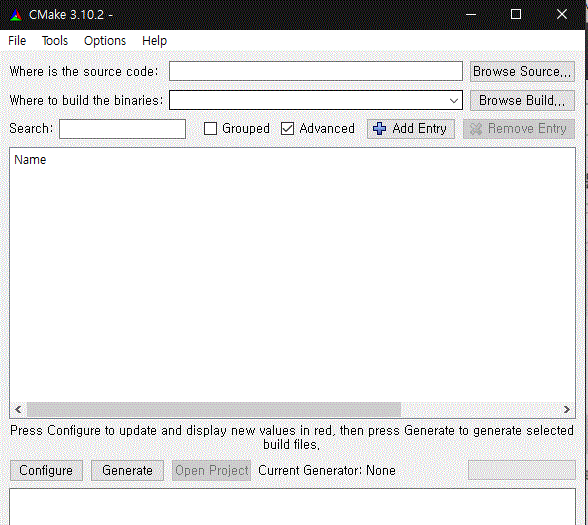Enable the Grouped checkbox

[x=210, y=129]
